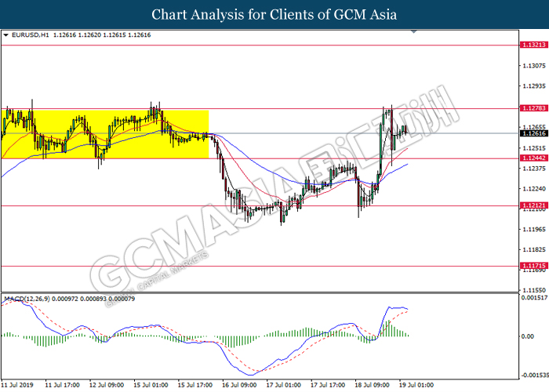Select the 1.11715 price level label

coord(534,266)
